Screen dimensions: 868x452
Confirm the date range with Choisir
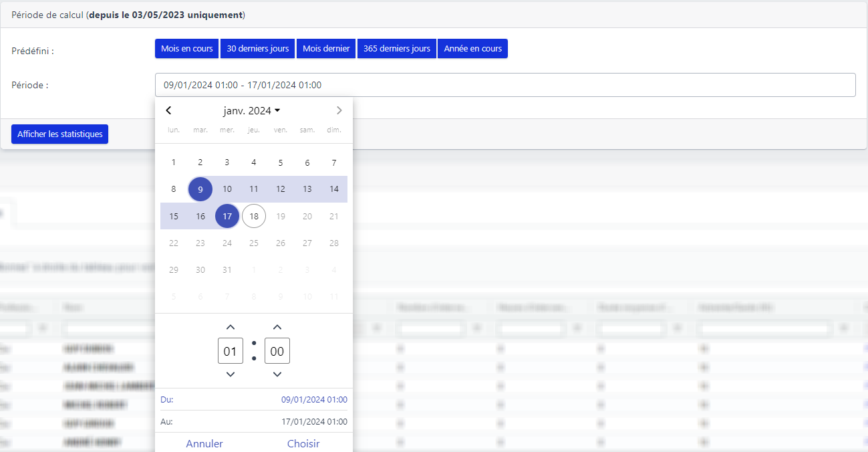303,443
